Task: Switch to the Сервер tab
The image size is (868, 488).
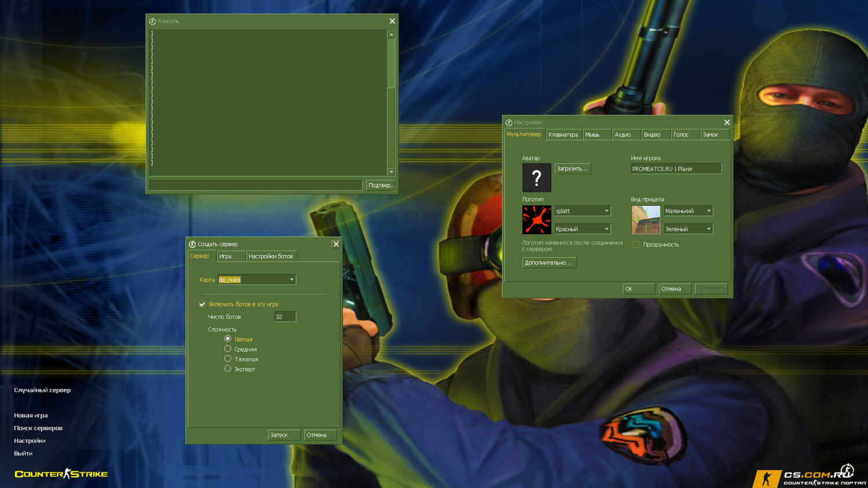Action: pos(202,256)
